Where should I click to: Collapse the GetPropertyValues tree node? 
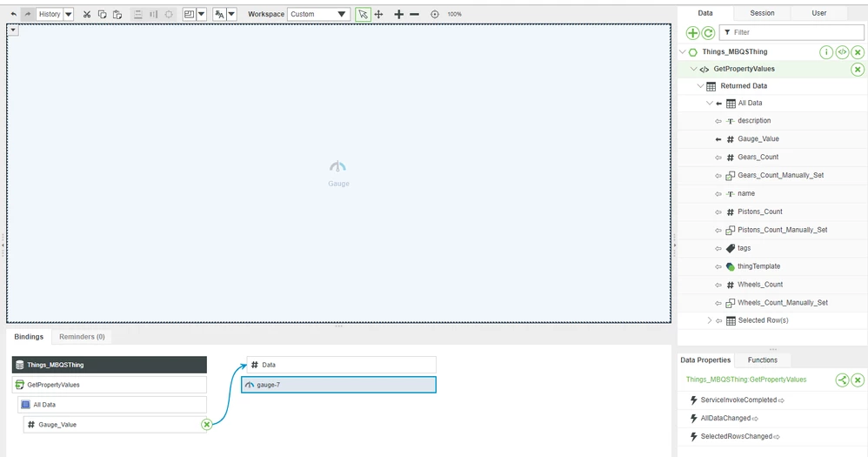(x=694, y=69)
